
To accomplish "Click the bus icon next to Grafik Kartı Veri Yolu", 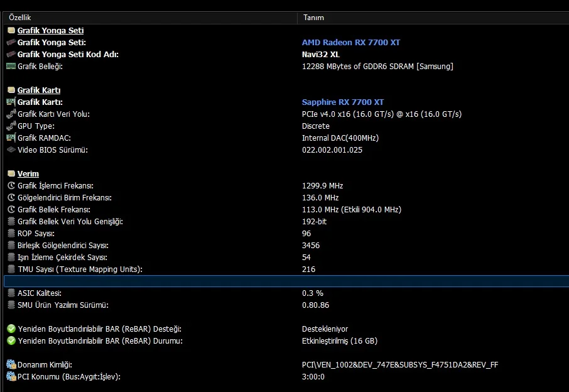I will pos(11,114).
